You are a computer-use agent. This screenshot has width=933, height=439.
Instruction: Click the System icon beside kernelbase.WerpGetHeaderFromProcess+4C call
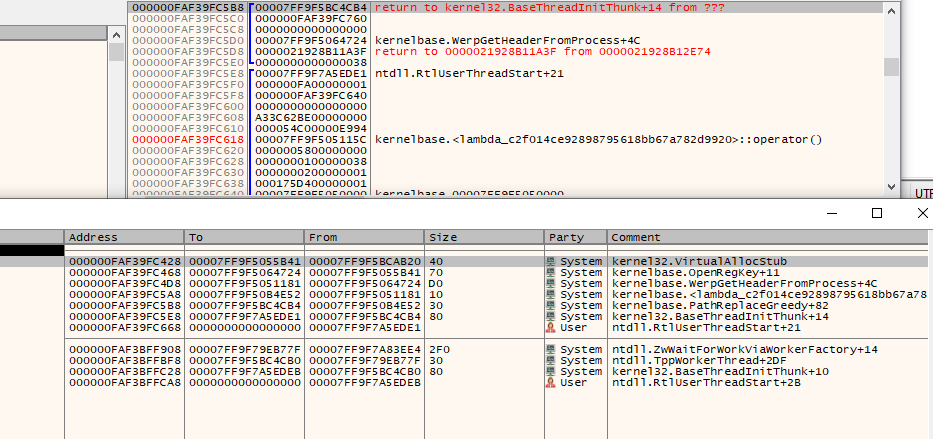551,284
